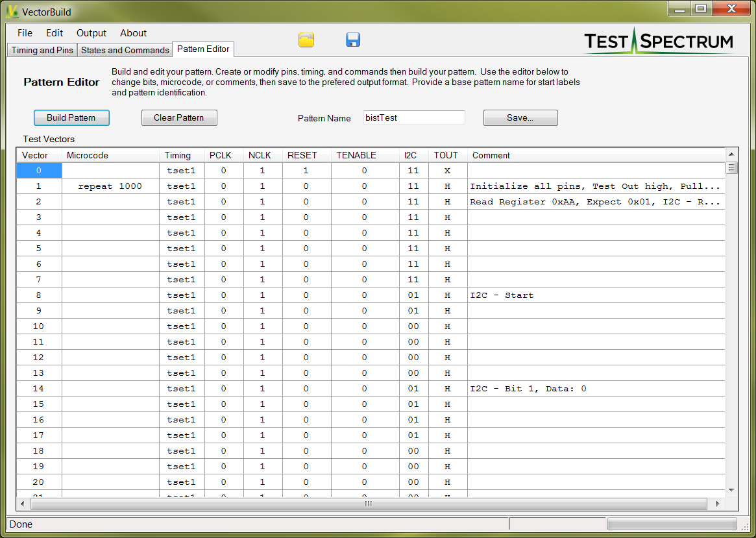Image resolution: width=756 pixels, height=538 pixels.
Task: Open the Edit menu
Action: 55,33
